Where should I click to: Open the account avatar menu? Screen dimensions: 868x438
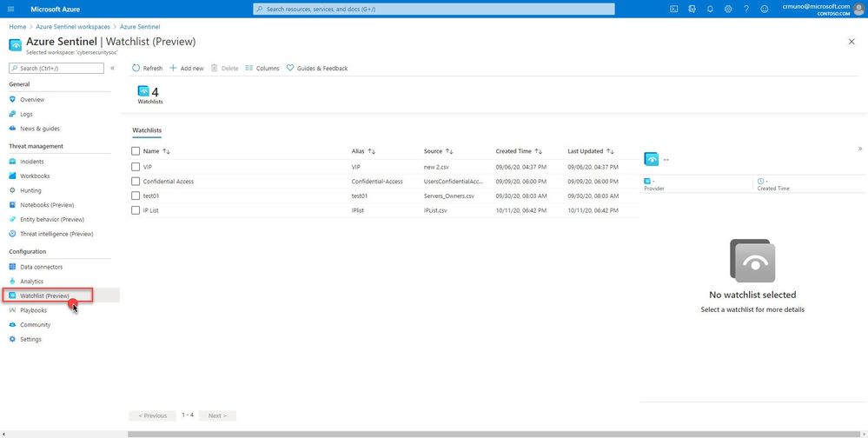tap(858, 9)
